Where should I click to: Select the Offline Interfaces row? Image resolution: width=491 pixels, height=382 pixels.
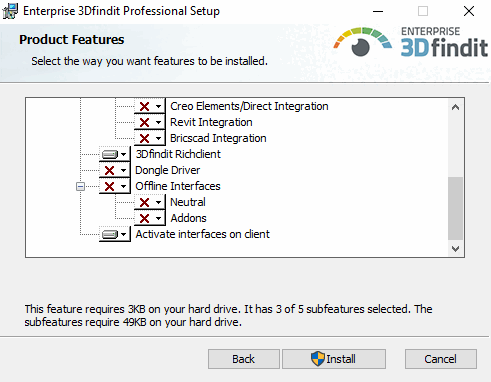(178, 186)
